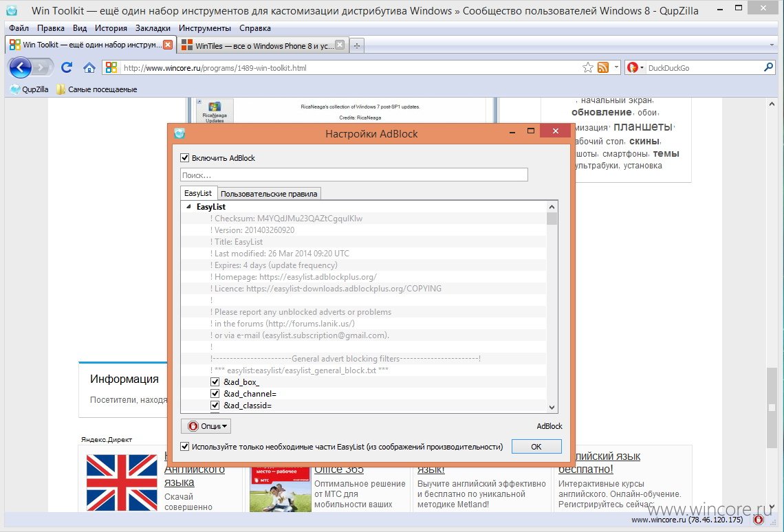This screenshot has height=532, width=784.
Task: Switch to the Пользовательские правила tab
Action: point(269,194)
